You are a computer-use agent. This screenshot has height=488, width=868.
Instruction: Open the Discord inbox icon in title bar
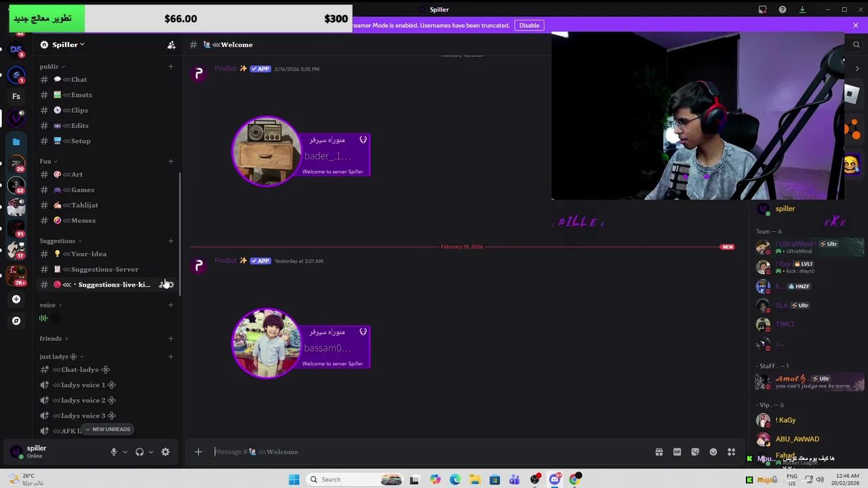763,9
